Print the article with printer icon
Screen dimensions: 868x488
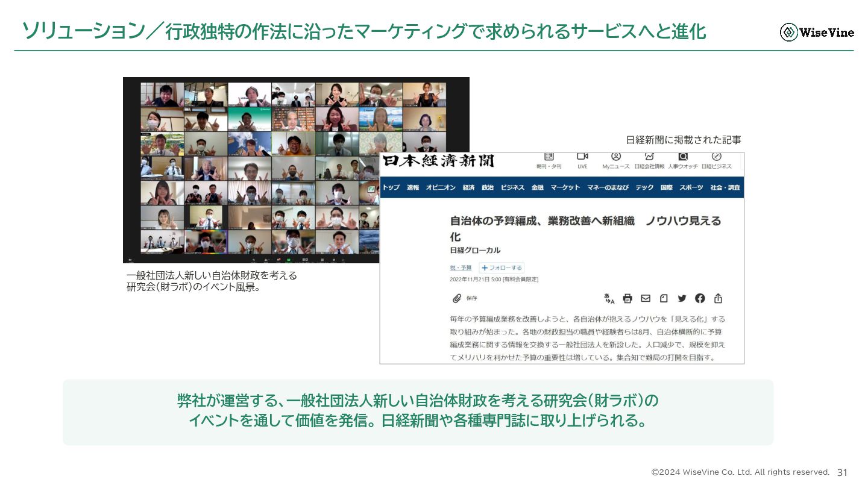coord(627,298)
